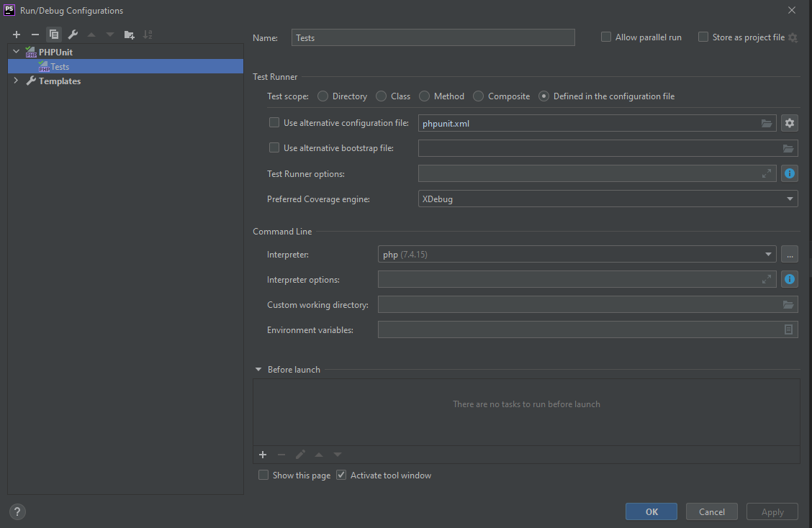Remove configuration with minus icon

click(35, 35)
